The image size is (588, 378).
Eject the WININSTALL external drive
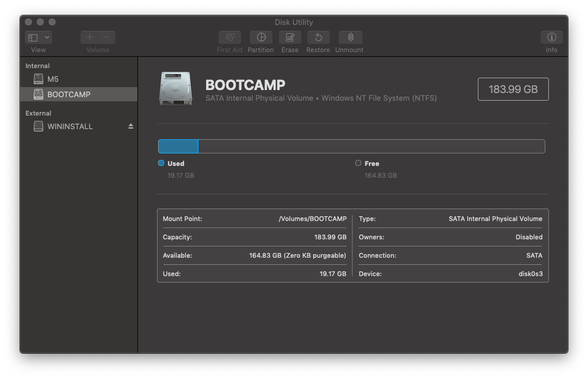[131, 126]
